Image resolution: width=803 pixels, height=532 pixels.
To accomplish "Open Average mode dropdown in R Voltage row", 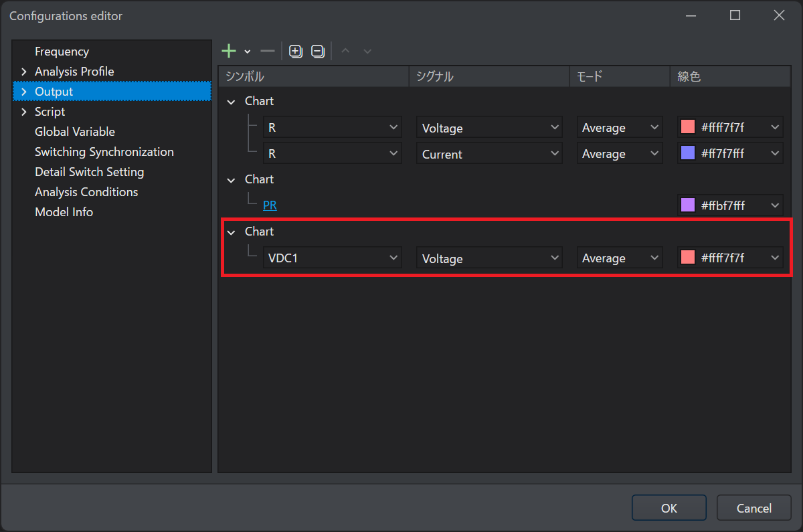I will point(620,127).
